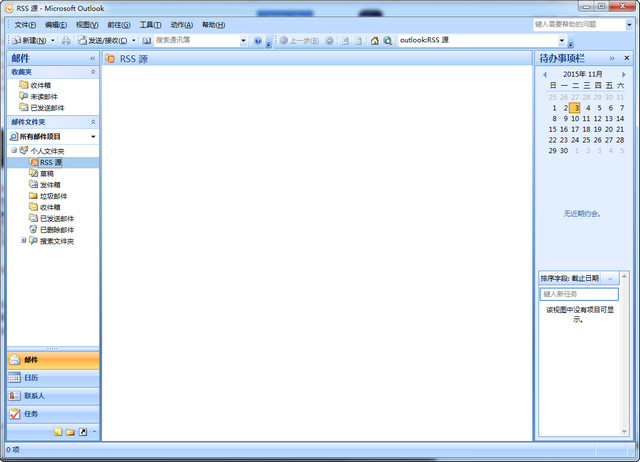Click the sort by due date header
Screen dimensions: 640x462
tap(578, 278)
